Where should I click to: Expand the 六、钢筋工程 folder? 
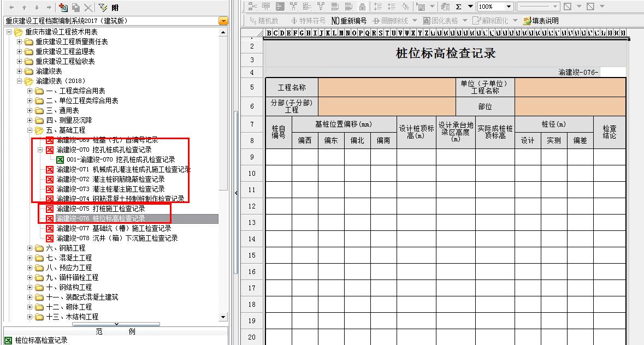30,248
